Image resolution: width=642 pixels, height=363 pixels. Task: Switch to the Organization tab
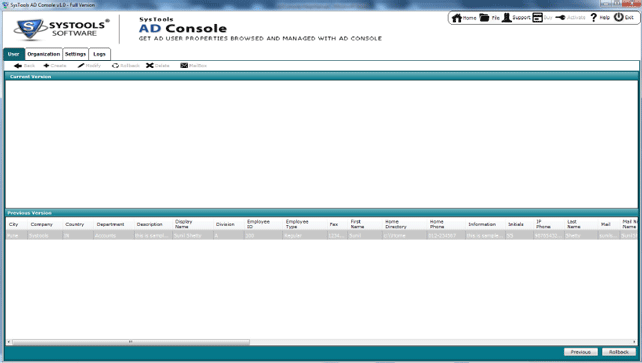(x=44, y=54)
